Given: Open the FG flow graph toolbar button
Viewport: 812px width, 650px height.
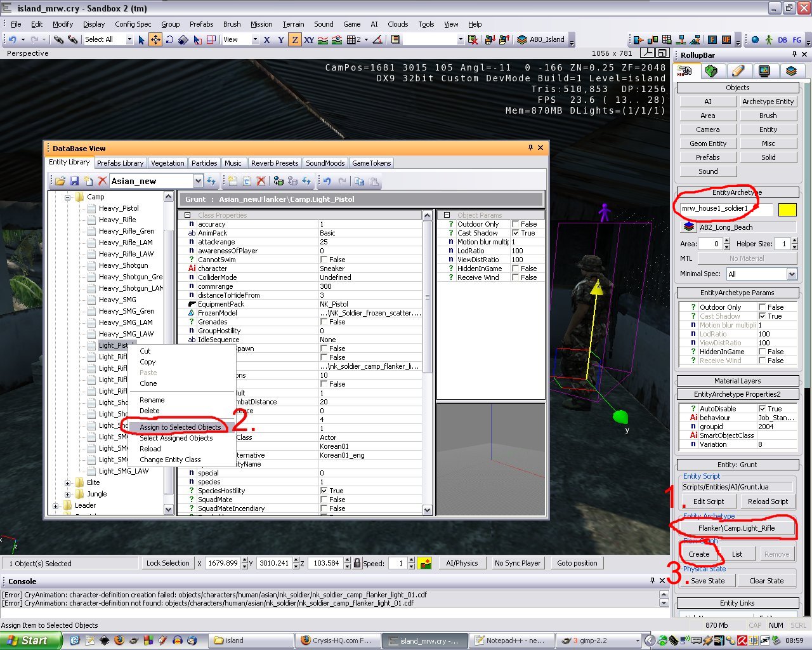Looking at the screenshot, I should pos(797,39).
